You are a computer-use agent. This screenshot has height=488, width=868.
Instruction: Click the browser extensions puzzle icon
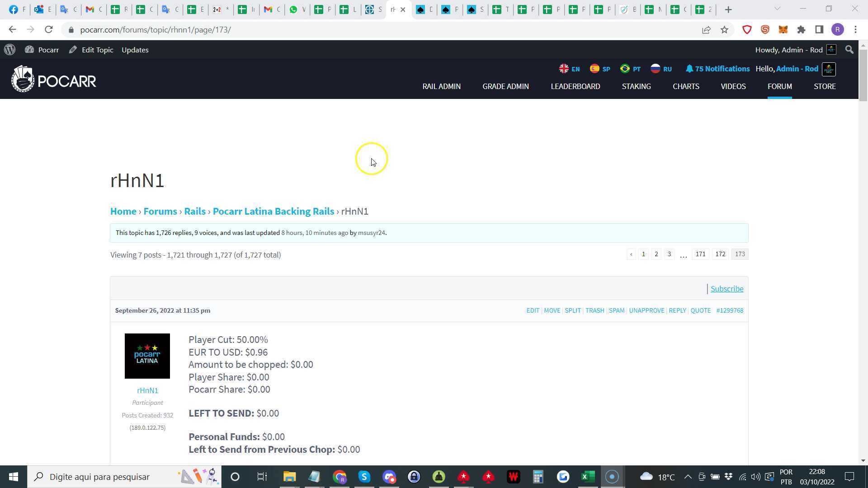(801, 29)
